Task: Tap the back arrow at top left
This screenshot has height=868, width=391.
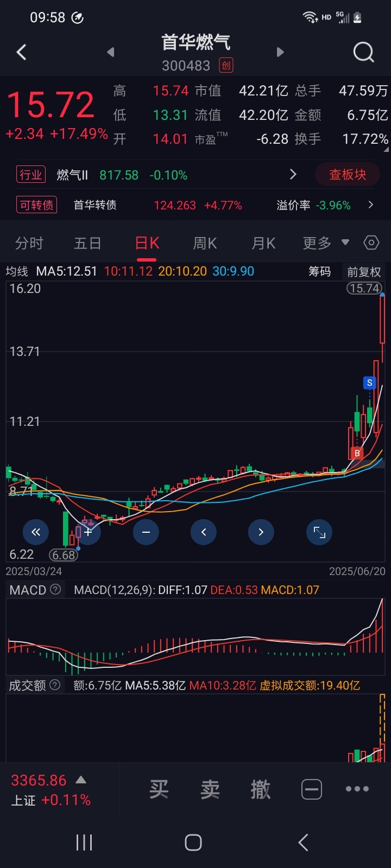Action: click(22, 52)
